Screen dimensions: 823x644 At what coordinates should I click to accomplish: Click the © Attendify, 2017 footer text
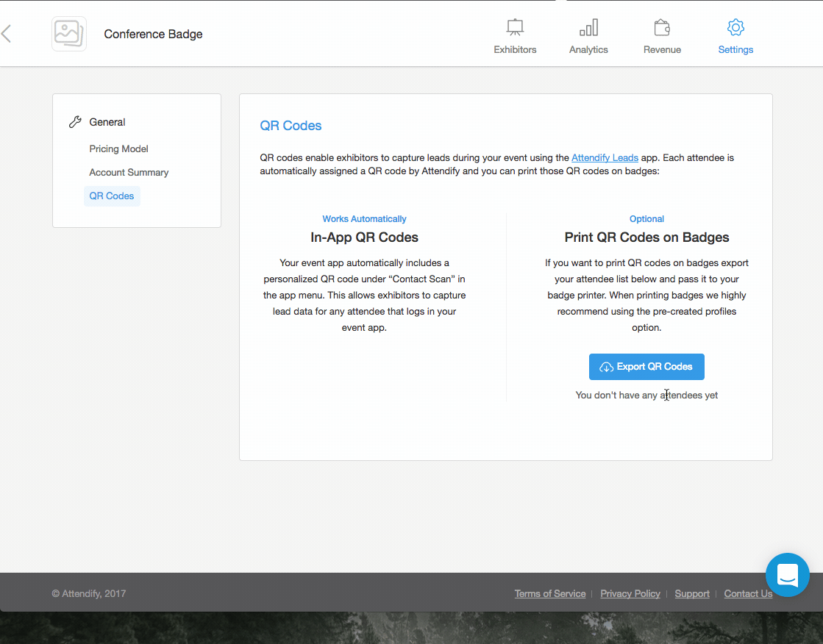(x=89, y=593)
